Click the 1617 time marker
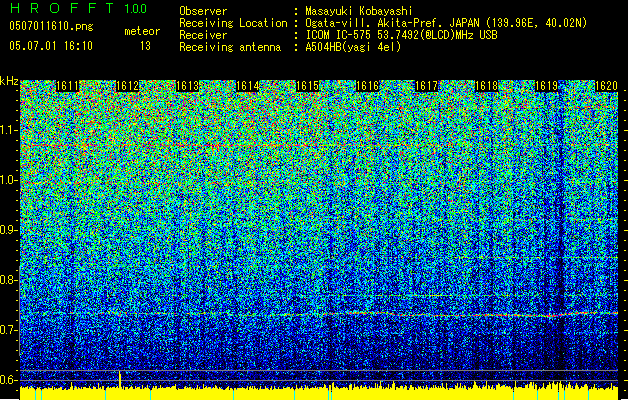This screenshot has width=629, height=400. coord(426,86)
